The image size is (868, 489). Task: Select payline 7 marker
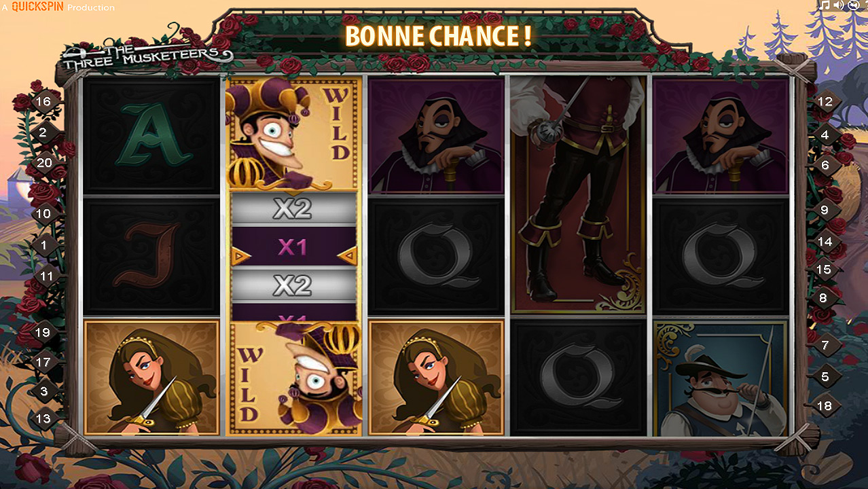point(825,346)
